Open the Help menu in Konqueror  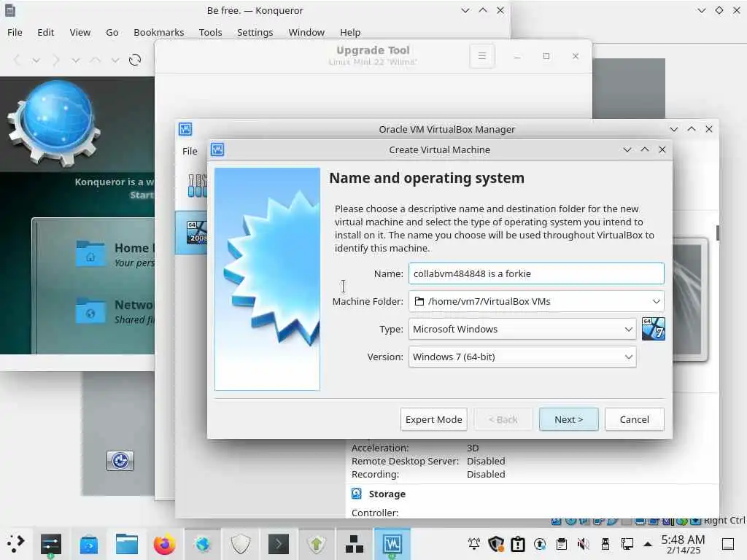click(x=350, y=32)
